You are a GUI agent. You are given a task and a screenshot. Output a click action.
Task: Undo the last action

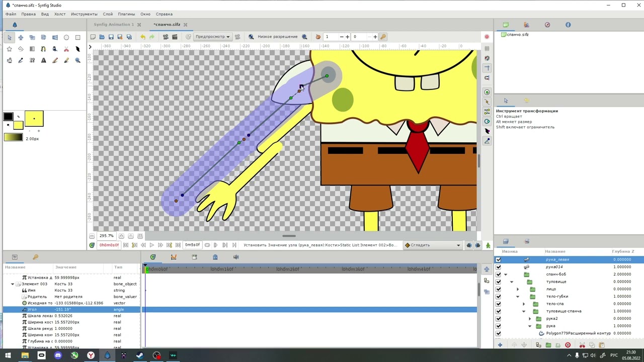(x=143, y=37)
